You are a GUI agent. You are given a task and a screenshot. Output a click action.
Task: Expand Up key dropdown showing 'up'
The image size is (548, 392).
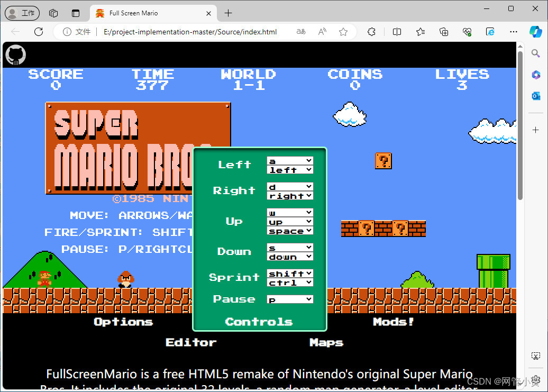point(290,222)
